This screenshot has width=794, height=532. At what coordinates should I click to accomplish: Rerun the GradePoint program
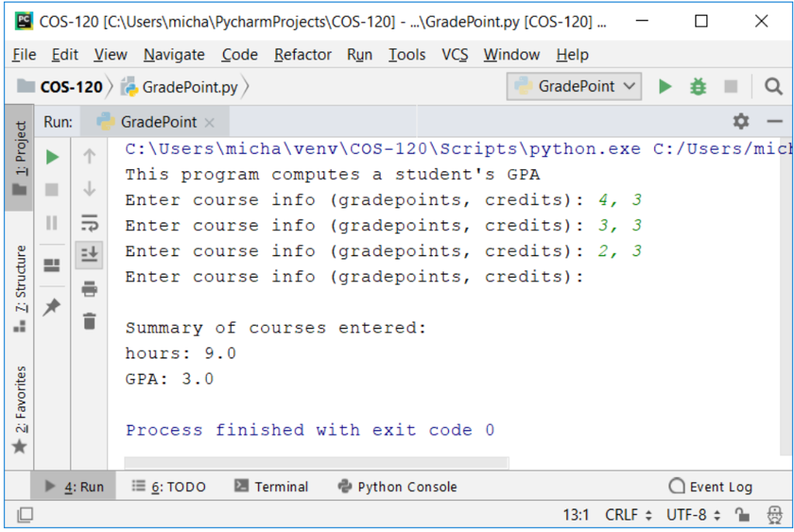pos(52,157)
